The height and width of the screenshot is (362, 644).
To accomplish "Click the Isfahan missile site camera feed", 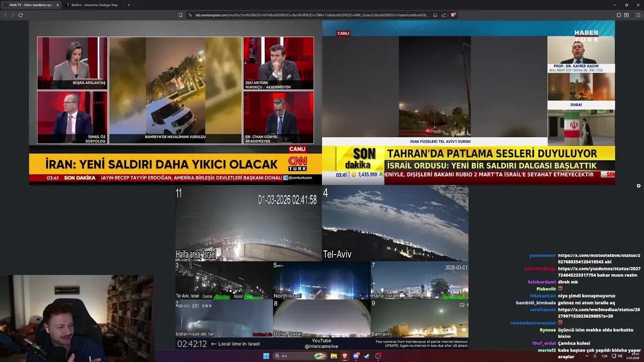I will click(x=224, y=318).
